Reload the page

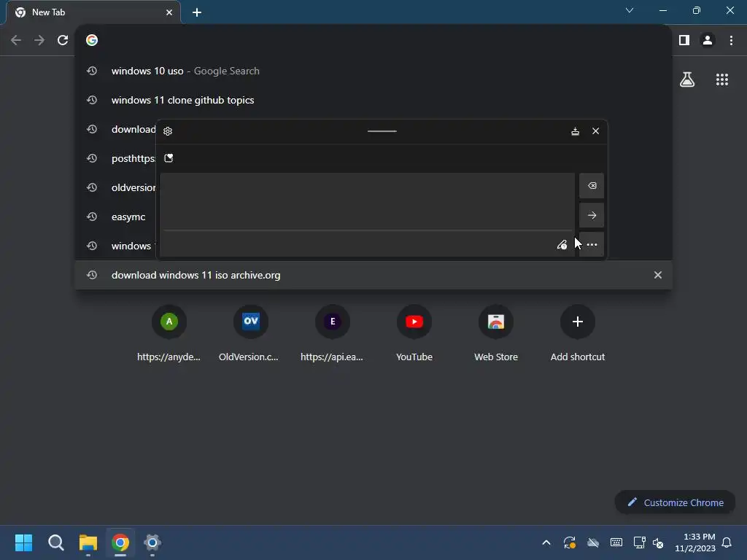click(x=63, y=40)
